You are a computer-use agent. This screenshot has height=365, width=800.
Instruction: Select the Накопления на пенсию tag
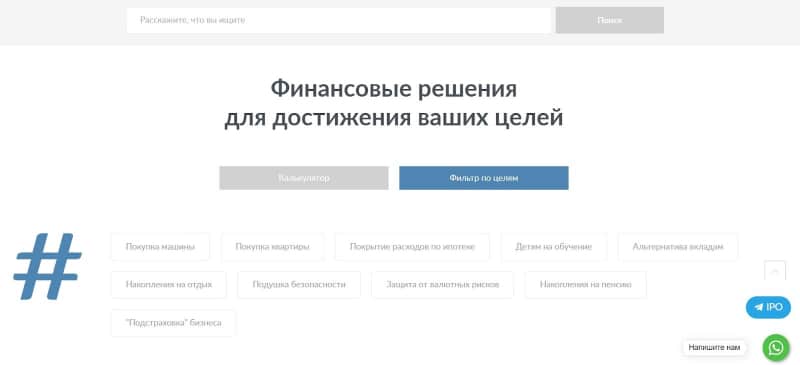586,285
